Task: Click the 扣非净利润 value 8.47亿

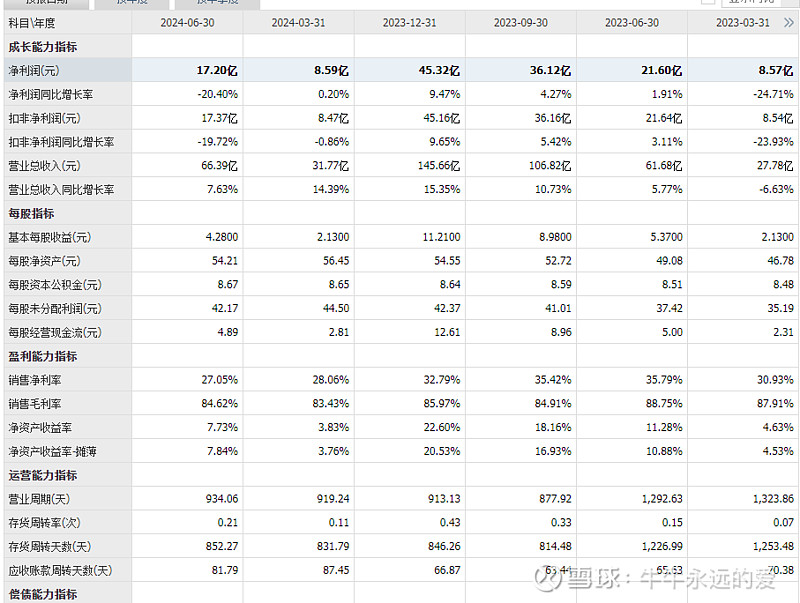Action: (x=333, y=118)
